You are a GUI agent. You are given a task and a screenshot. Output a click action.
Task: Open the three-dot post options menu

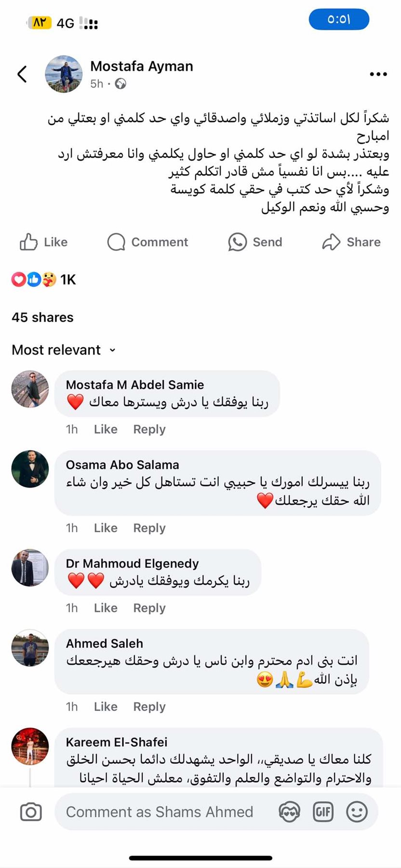pos(378,74)
